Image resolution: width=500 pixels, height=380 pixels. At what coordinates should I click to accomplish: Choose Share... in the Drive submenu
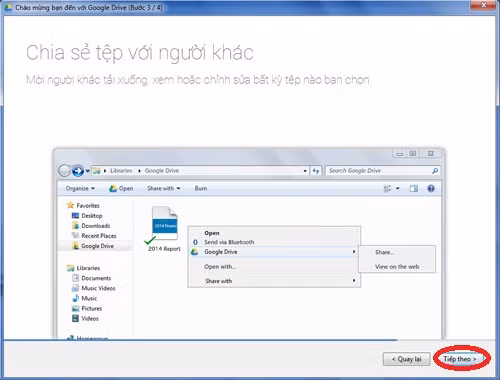click(385, 252)
